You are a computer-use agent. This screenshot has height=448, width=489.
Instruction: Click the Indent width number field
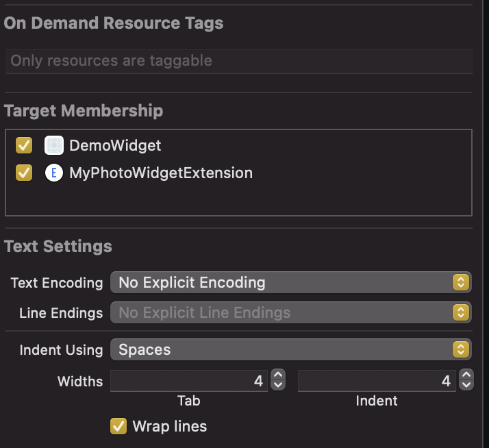pos(377,381)
